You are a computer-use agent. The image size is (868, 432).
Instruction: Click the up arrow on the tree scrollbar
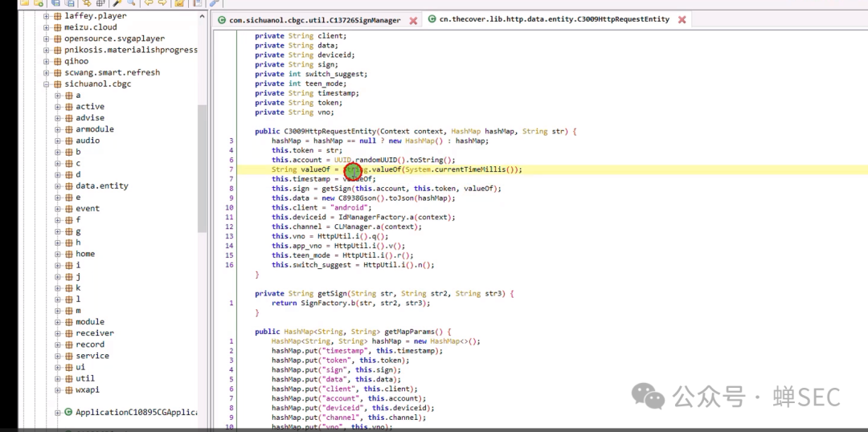tap(202, 17)
